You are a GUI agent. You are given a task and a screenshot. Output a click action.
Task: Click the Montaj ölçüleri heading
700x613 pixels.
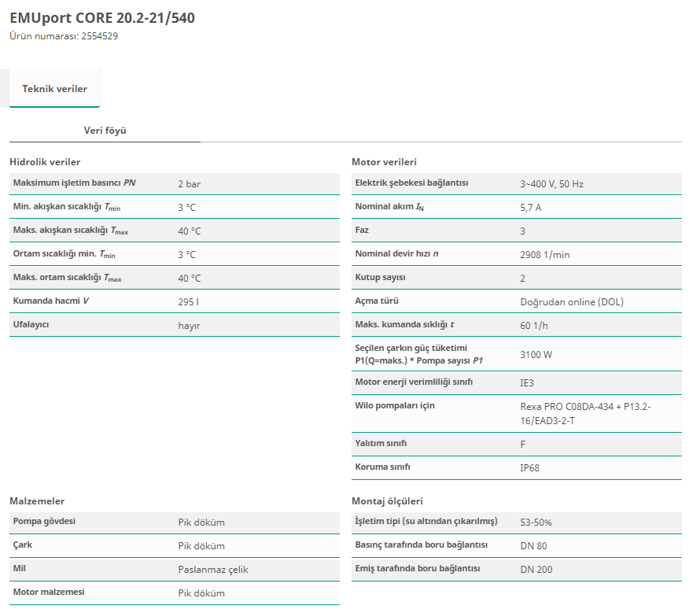[387, 500]
